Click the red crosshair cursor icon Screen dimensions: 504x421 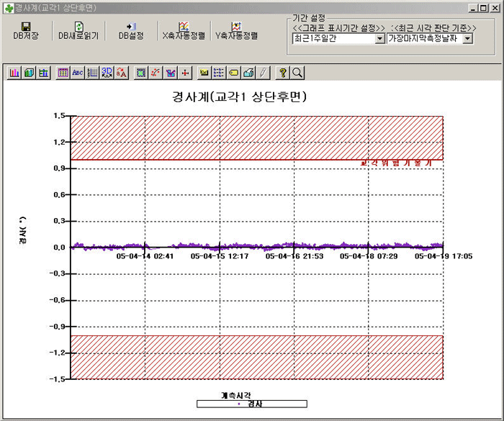click(x=185, y=73)
